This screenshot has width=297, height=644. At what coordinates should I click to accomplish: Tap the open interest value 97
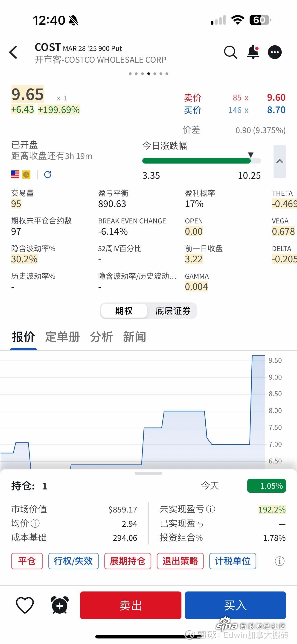pyautogui.click(x=16, y=231)
